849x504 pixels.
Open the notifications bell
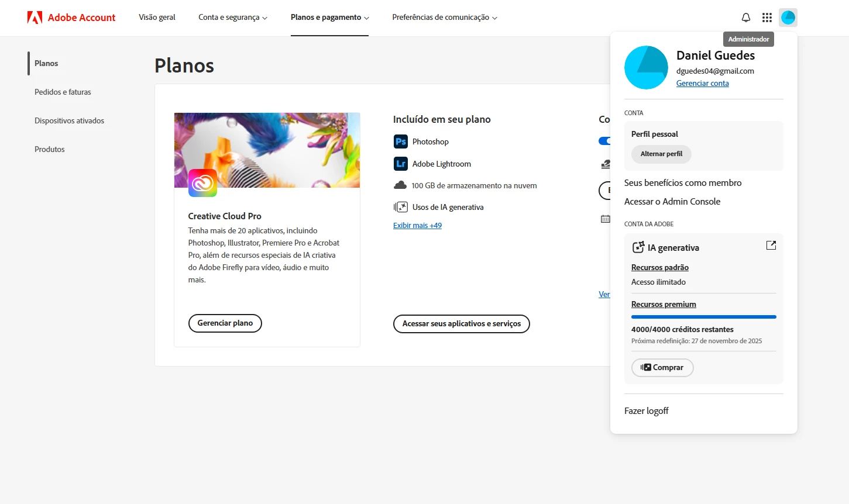click(746, 18)
